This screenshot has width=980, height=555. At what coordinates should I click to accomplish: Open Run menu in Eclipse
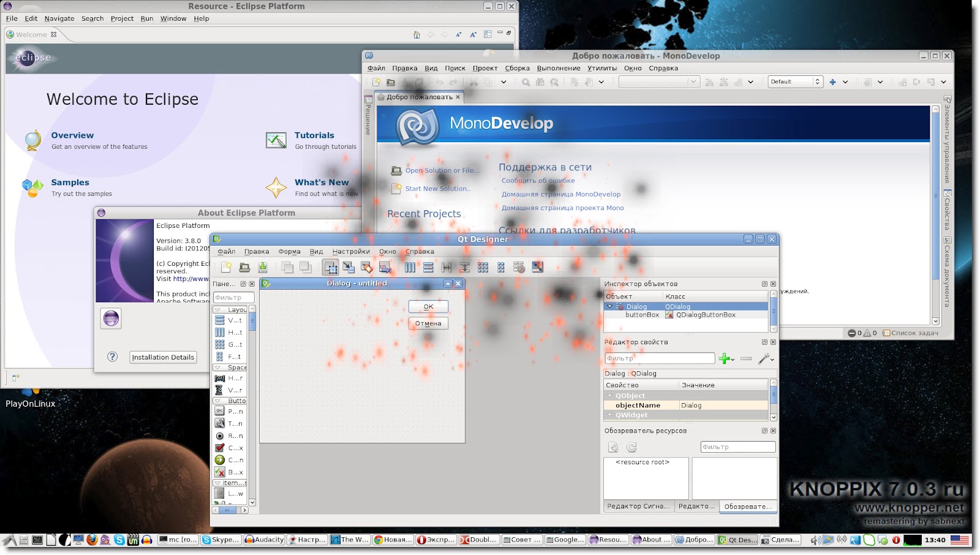[x=147, y=18]
